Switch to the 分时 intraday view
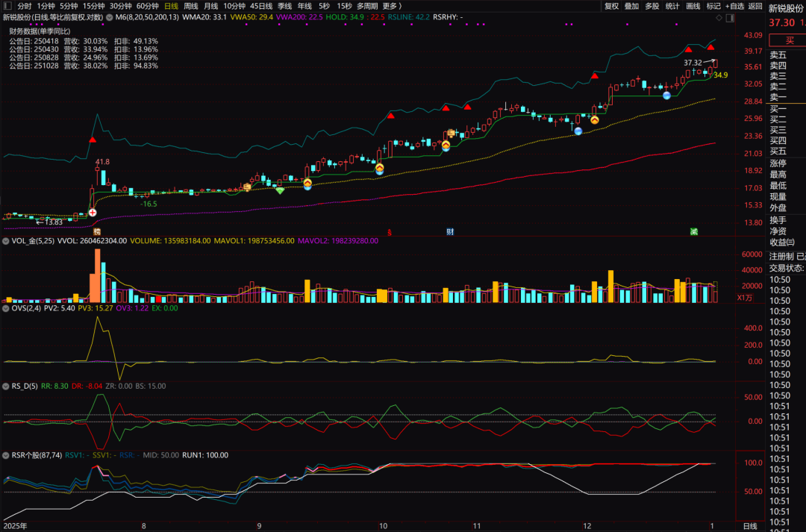This screenshot has width=806, height=532. [24, 6]
